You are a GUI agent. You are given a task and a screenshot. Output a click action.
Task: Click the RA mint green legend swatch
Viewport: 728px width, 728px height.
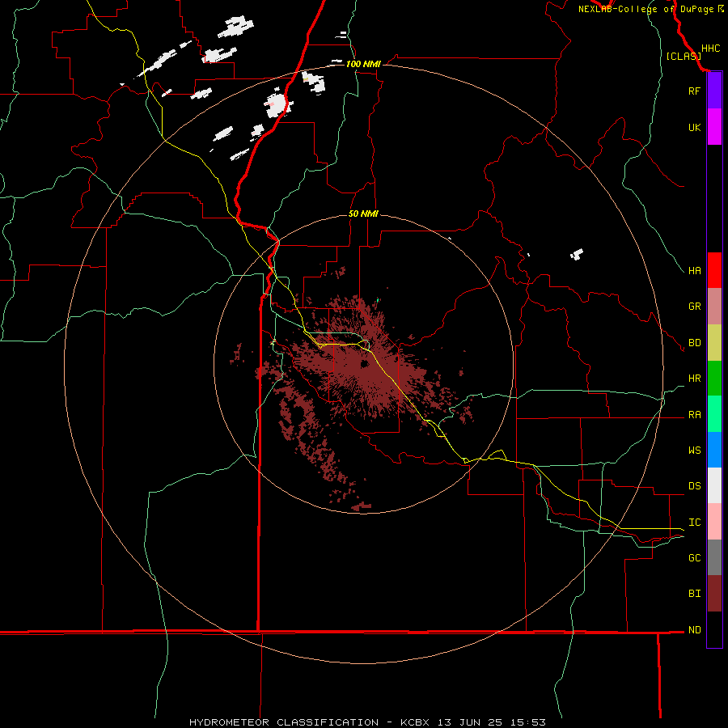pyautogui.click(x=714, y=414)
